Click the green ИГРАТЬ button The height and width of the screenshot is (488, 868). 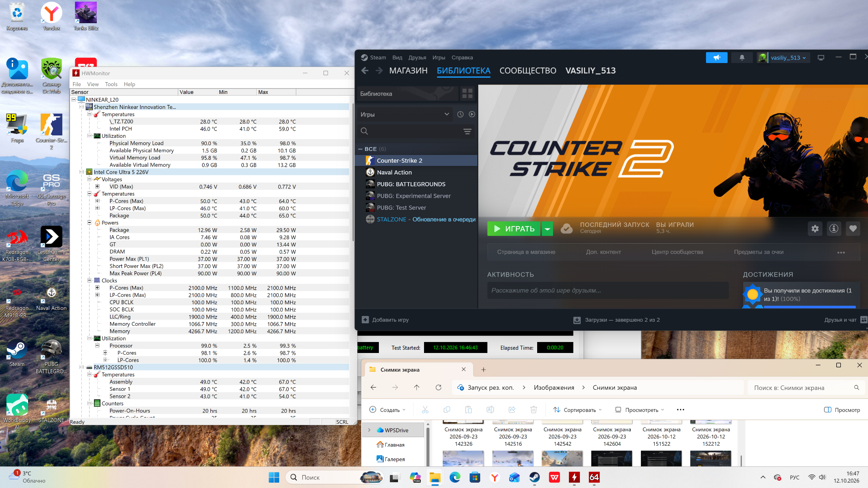pyautogui.click(x=514, y=229)
